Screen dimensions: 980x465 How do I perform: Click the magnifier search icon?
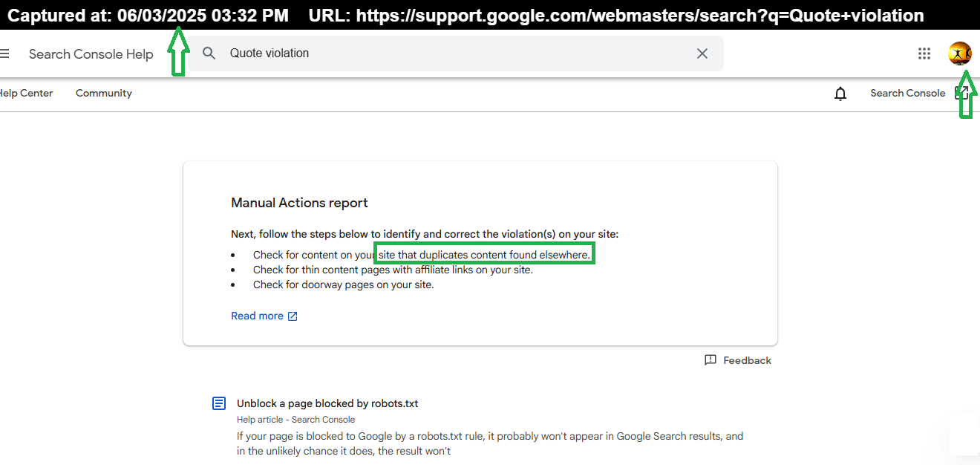[x=209, y=53]
